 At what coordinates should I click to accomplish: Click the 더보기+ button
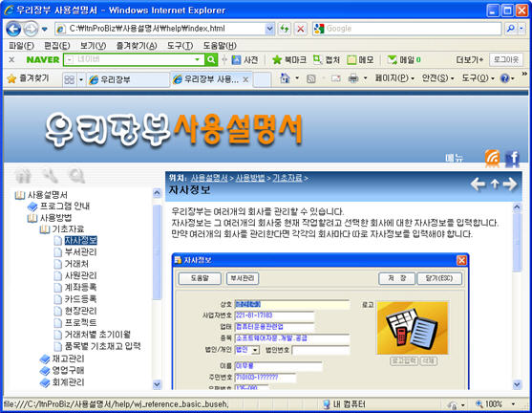[469, 60]
